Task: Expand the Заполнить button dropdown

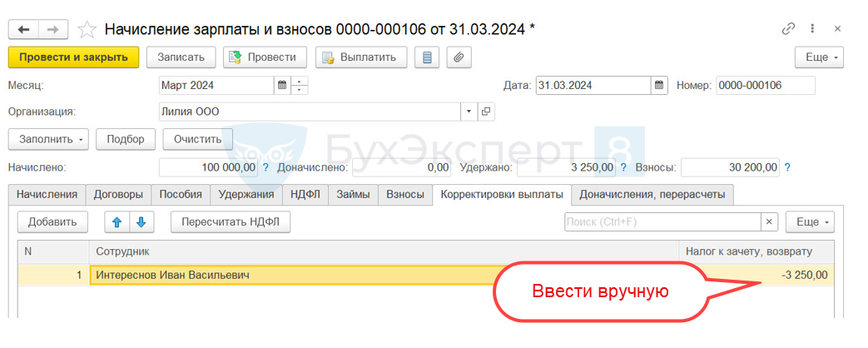Action: click(49, 139)
